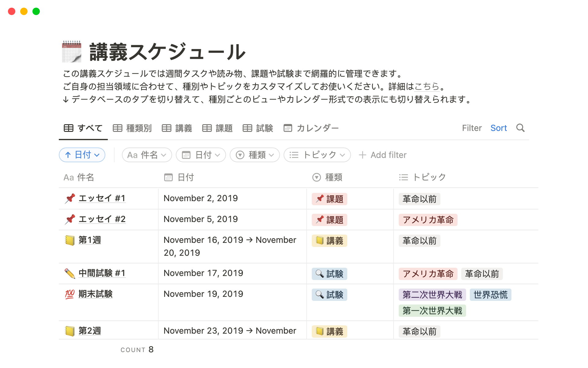The image size is (588, 368).
Task: Click the 種類 column header select icon
Action: (x=316, y=177)
